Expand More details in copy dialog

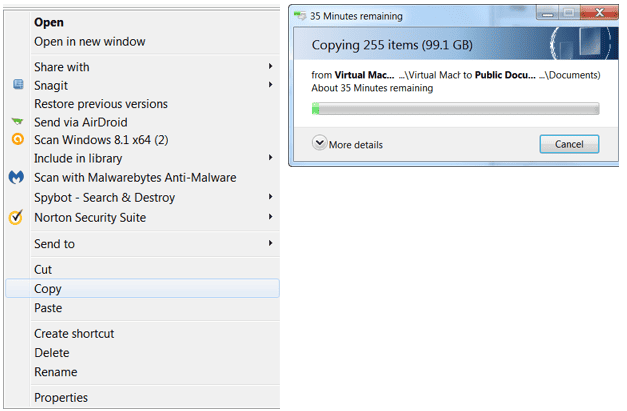(x=348, y=144)
